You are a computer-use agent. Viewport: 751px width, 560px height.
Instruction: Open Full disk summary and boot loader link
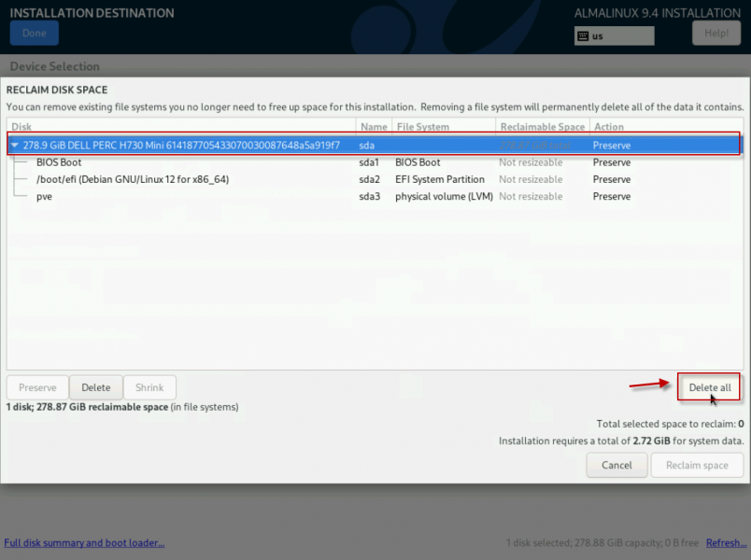(x=84, y=543)
